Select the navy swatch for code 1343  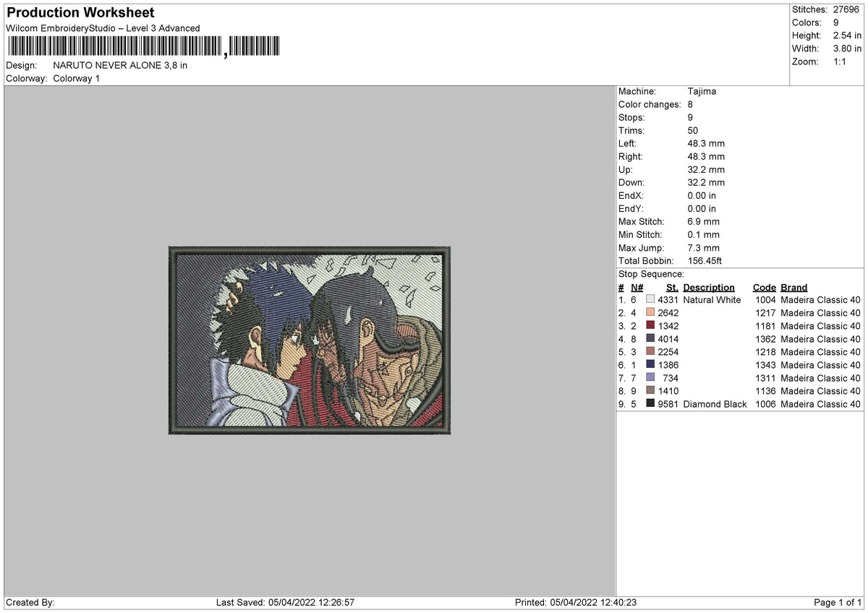[x=650, y=364]
